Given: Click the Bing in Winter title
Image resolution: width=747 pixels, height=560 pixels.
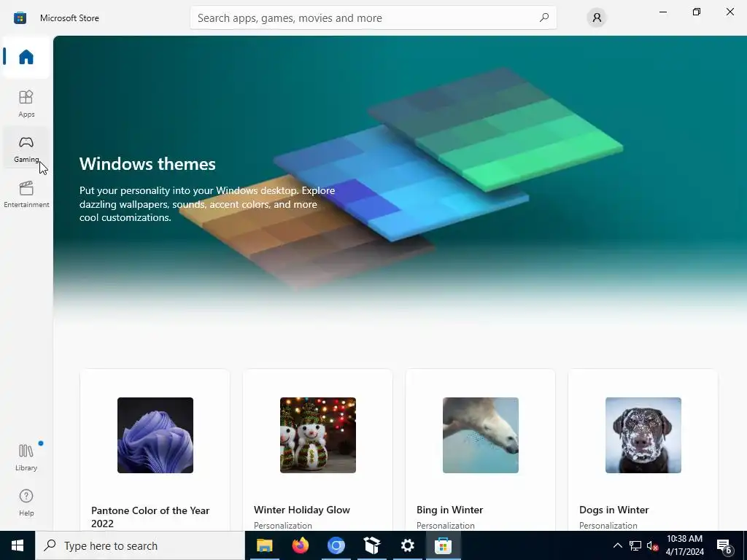Looking at the screenshot, I should [x=449, y=510].
